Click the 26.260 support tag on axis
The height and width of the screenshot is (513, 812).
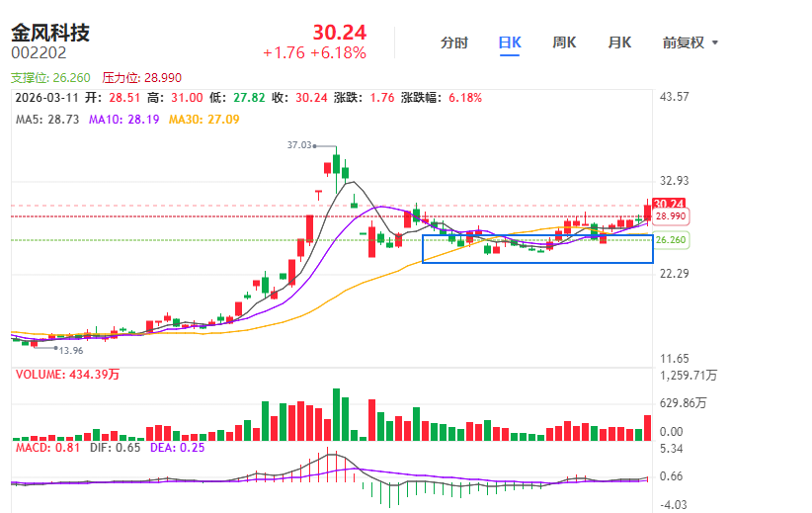click(x=671, y=240)
